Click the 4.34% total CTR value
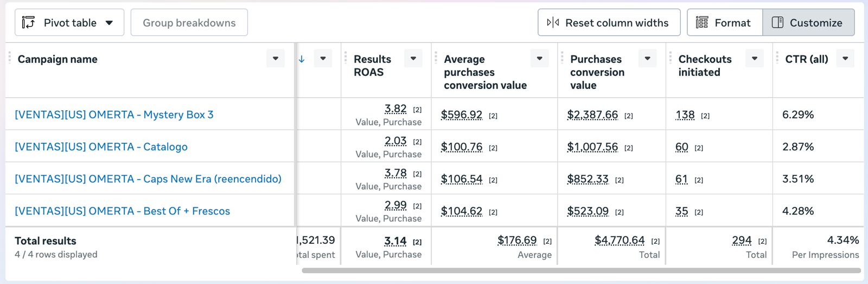 [843, 240]
